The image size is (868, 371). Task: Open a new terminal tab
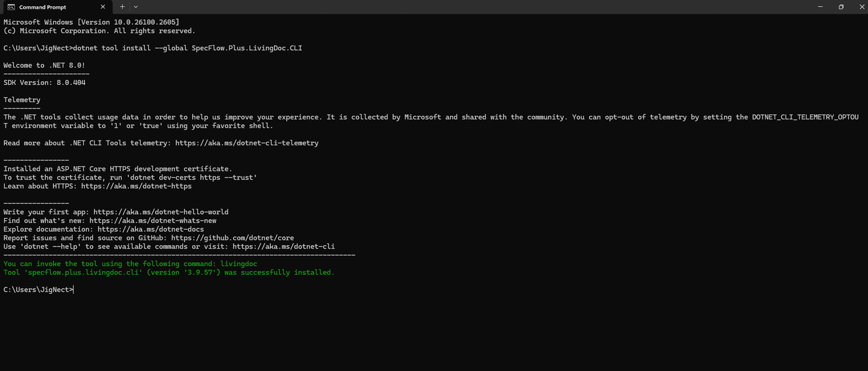122,7
